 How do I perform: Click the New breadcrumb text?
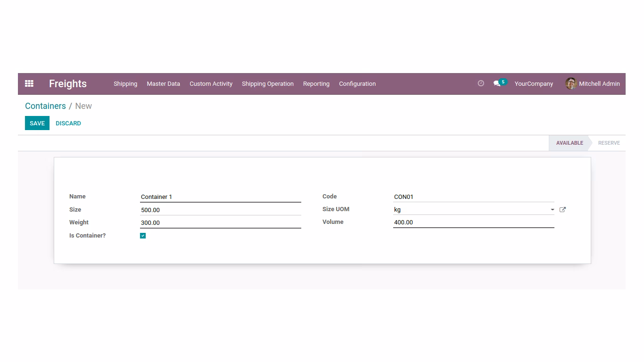tap(83, 106)
